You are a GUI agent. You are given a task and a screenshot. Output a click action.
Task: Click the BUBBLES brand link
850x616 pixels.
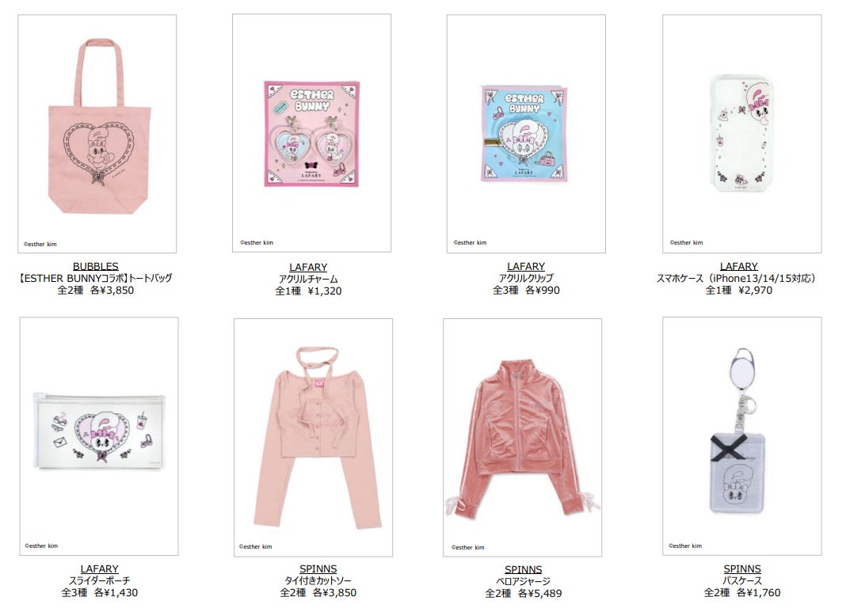point(95,266)
